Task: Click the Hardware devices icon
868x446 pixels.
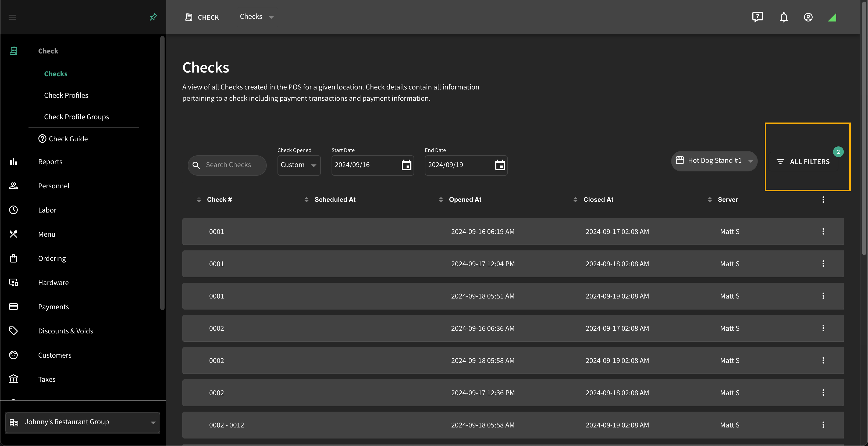Action: point(13,282)
